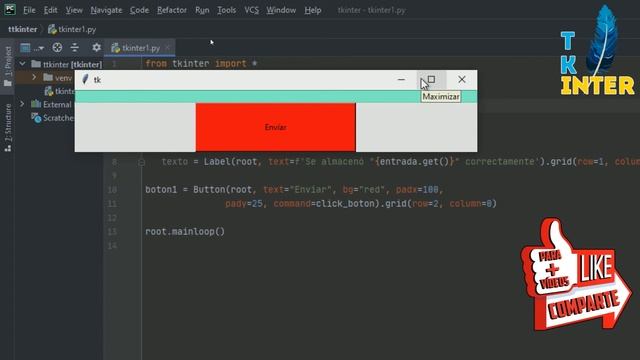
Task: Select the venv folder in project tree
Action: (x=58, y=78)
